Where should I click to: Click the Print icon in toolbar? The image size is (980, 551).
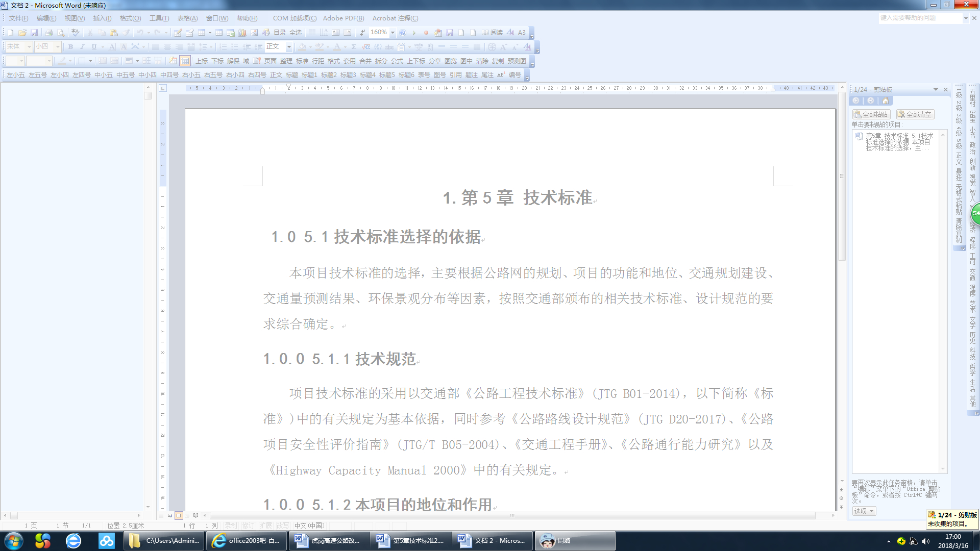[x=48, y=33]
